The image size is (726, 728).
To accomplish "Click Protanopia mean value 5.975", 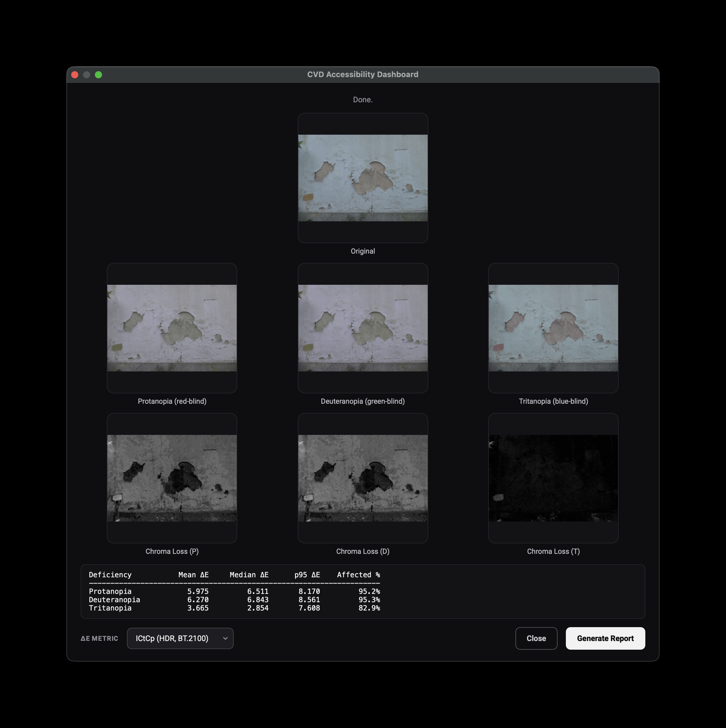I will tap(198, 591).
